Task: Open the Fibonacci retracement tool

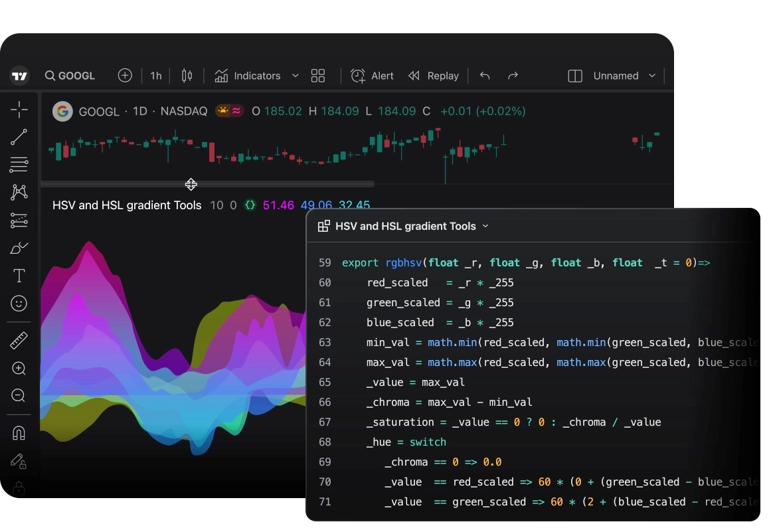Action: 19,165
